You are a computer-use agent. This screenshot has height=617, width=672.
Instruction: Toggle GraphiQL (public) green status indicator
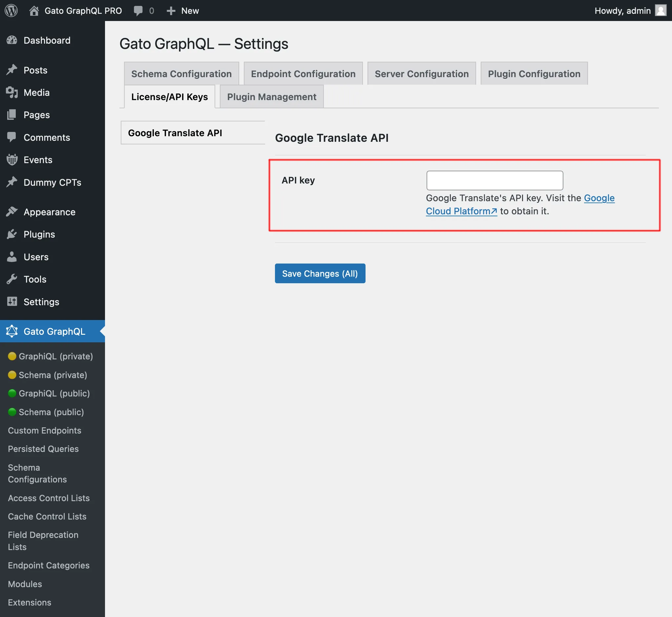(x=11, y=394)
